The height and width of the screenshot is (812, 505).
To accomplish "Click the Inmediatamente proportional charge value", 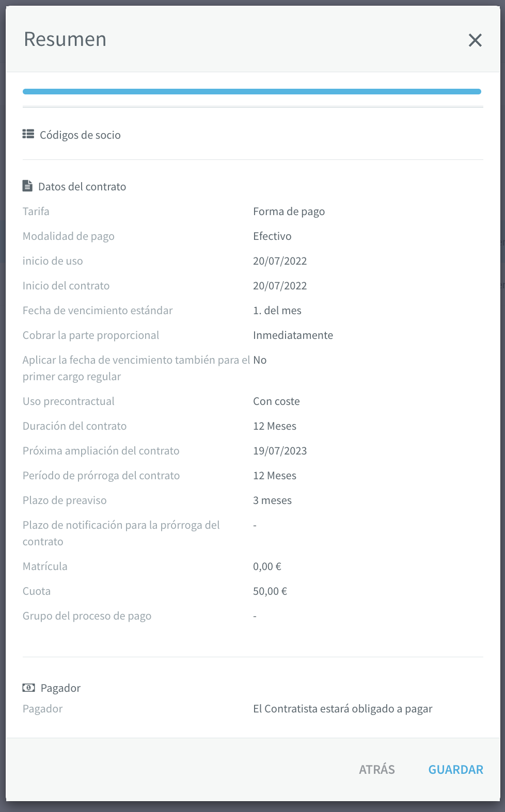I will point(293,335).
